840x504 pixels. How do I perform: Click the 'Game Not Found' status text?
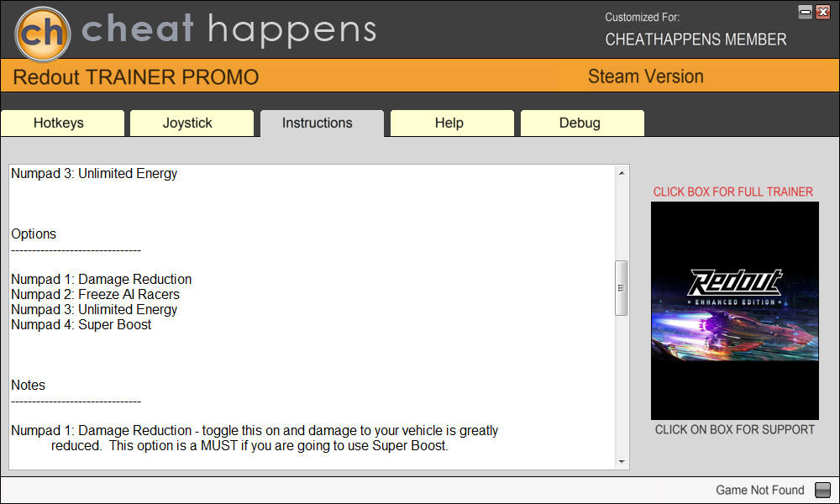pyautogui.click(x=760, y=490)
